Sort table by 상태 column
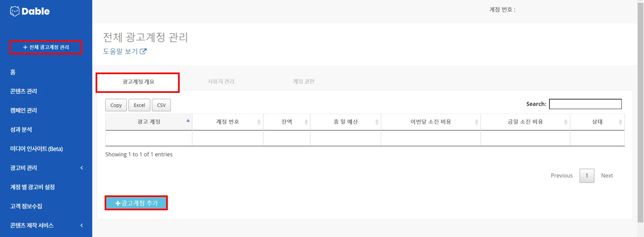 (597, 122)
